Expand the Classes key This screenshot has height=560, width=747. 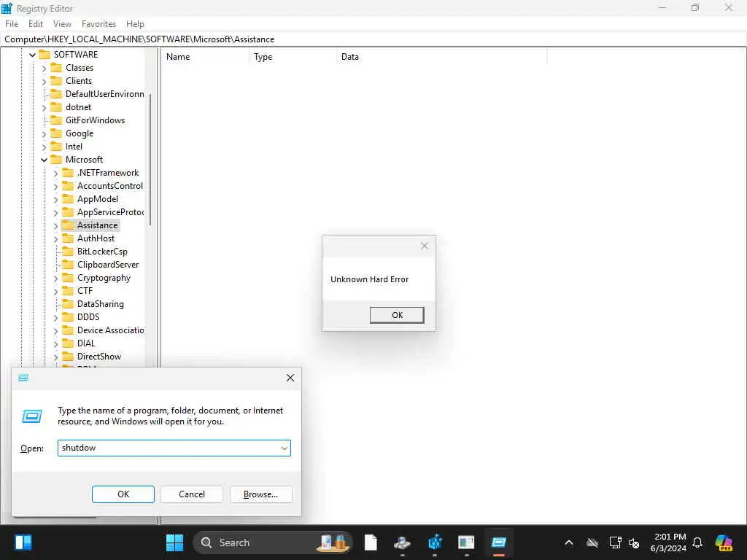44,68
